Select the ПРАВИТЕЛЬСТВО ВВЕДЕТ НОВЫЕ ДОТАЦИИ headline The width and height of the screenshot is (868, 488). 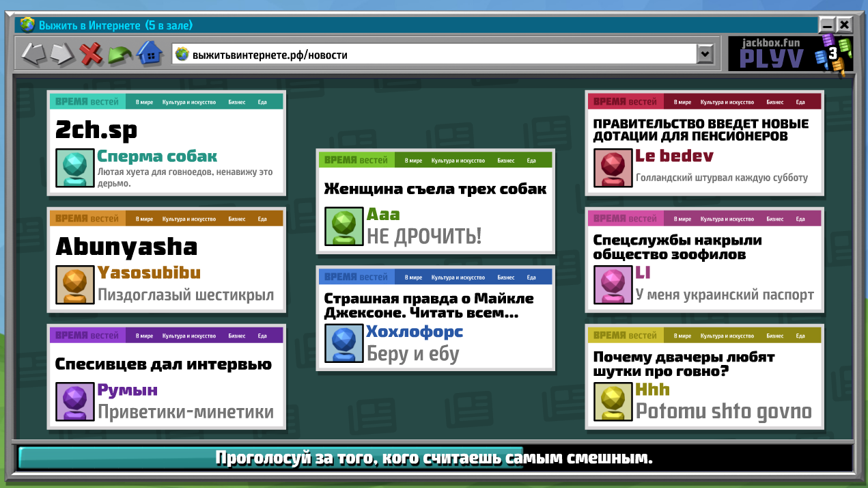point(701,130)
